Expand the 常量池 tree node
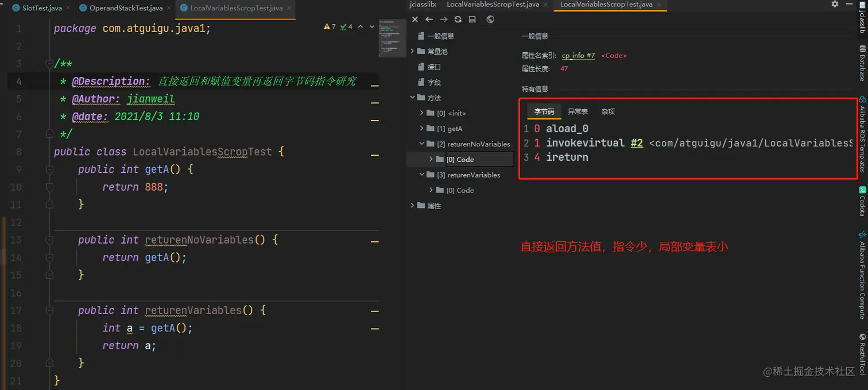 pyautogui.click(x=412, y=51)
